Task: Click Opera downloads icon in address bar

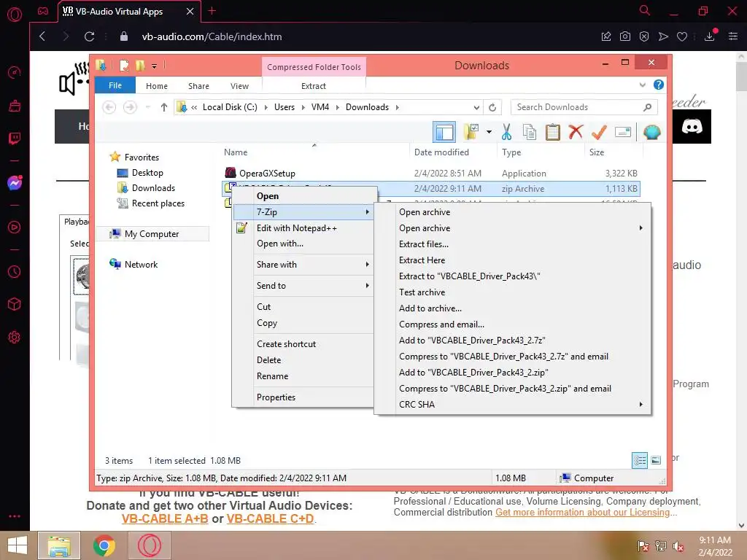Action: pos(710,36)
